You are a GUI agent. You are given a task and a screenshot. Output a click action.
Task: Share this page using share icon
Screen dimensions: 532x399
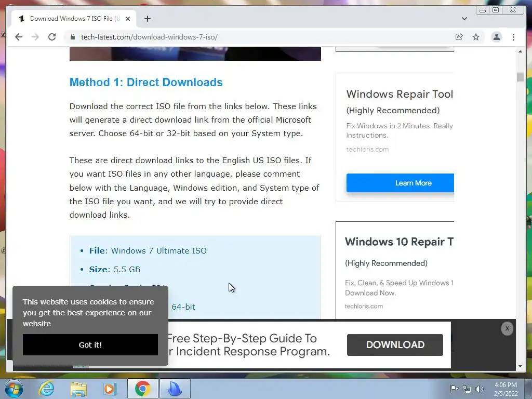pyautogui.click(x=459, y=37)
